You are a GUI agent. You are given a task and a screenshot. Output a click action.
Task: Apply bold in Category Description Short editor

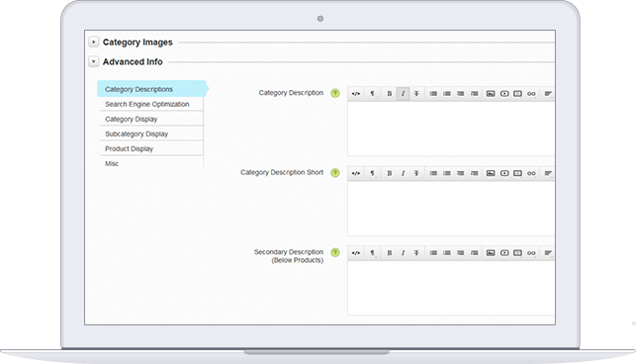(389, 173)
